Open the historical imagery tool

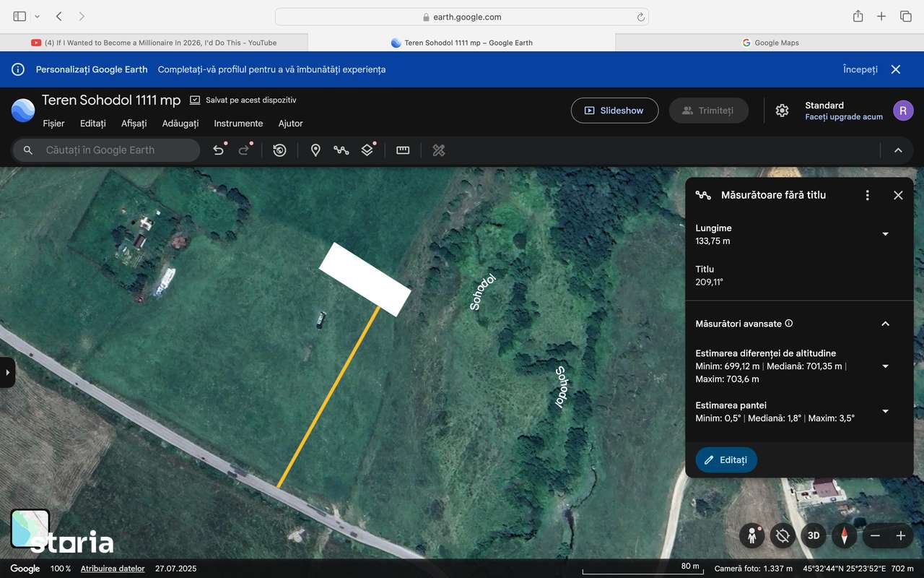click(x=279, y=150)
